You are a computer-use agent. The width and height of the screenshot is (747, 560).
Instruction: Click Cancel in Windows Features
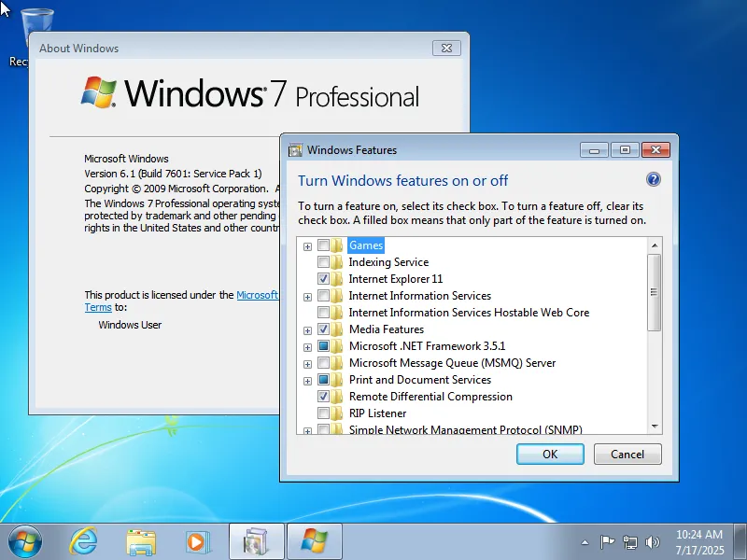pos(627,454)
